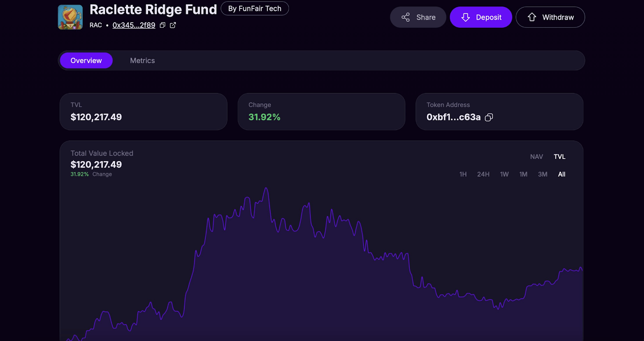Select the Overview tab
644x341 pixels.
(x=86, y=61)
